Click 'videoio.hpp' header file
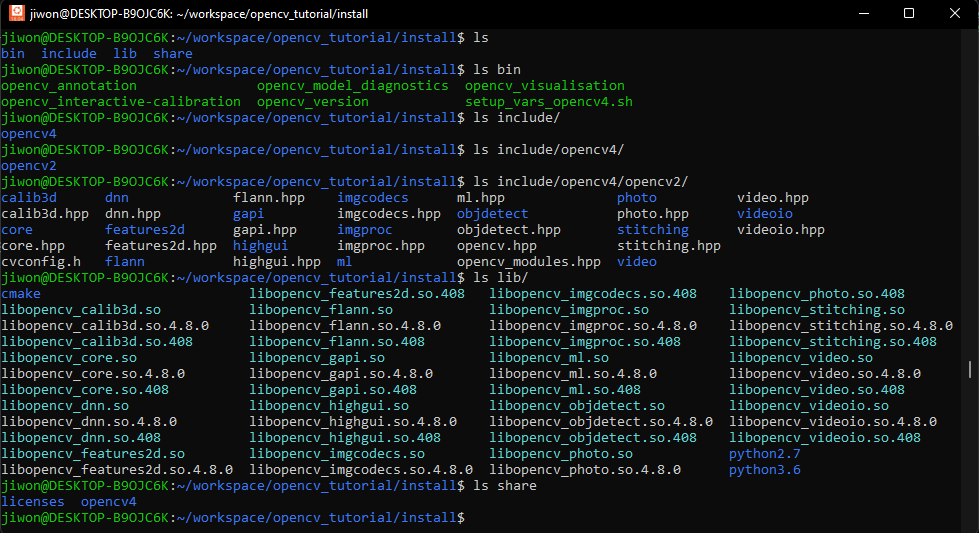The width and height of the screenshot is (979, 533). pyautogui.click(x=781, y=230)
